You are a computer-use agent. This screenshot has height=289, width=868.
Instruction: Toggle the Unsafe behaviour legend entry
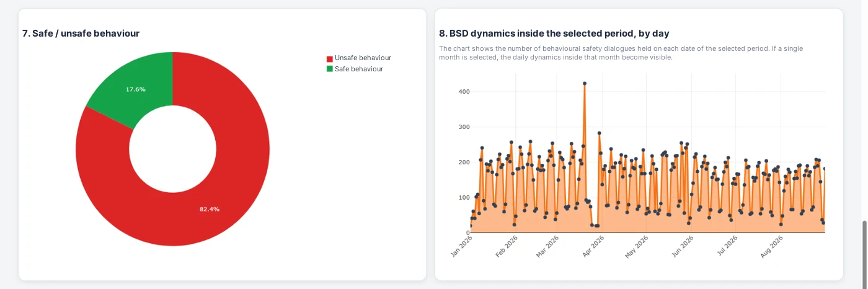359,58
